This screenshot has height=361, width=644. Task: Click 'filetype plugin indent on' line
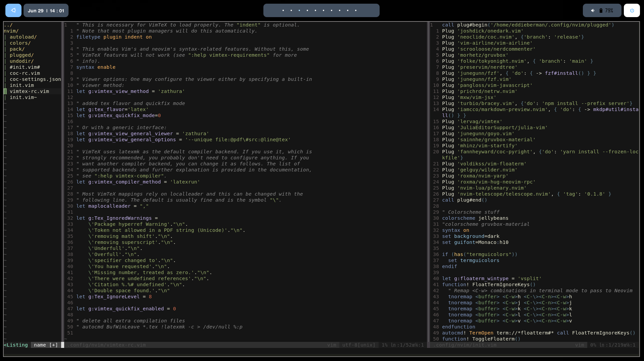114,37
